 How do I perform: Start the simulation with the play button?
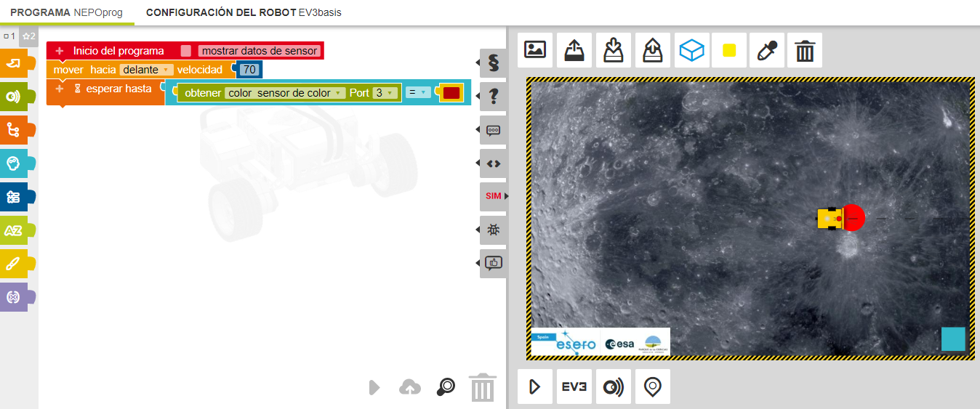(x=535, y=386)
